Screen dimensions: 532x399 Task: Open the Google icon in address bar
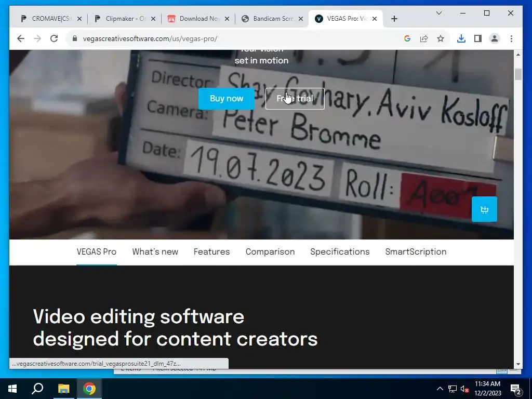pos(407,38)
